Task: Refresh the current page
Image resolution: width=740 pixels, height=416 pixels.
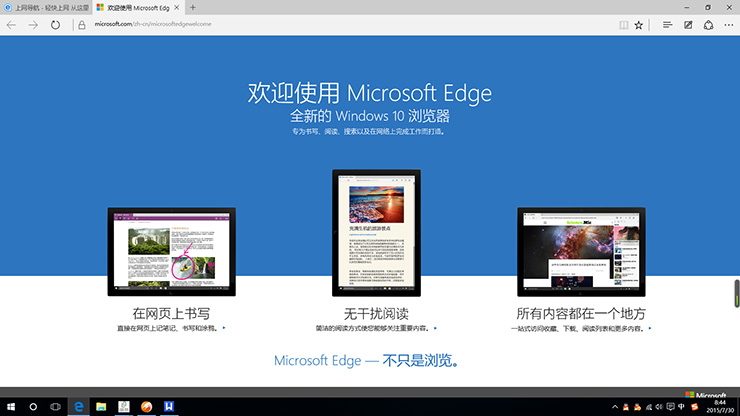Action: [x=55, y=25]
